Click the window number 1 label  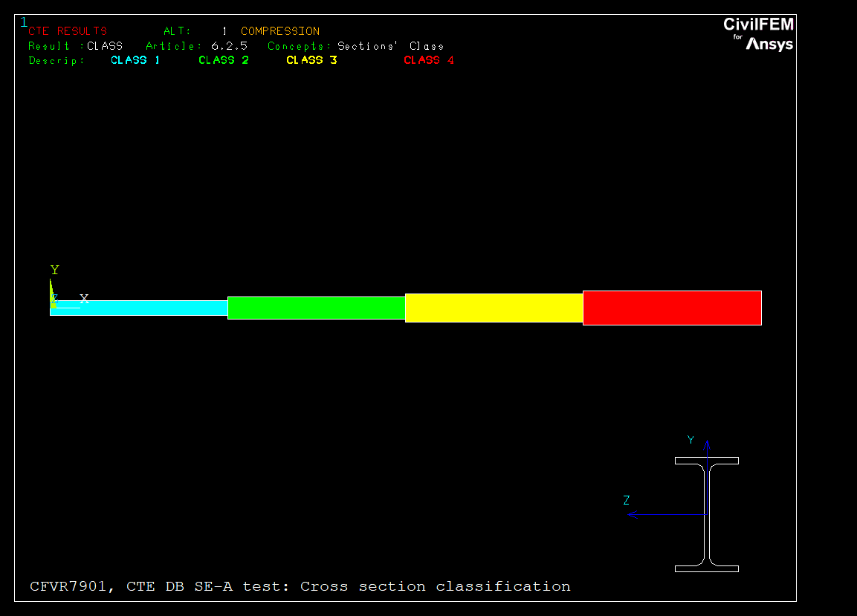click(x=24, y=22)
